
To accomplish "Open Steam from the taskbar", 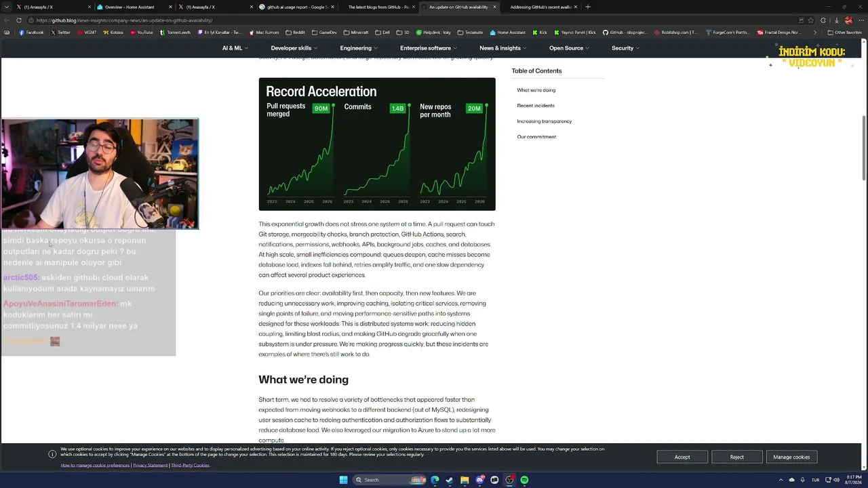I will point(450,480).
